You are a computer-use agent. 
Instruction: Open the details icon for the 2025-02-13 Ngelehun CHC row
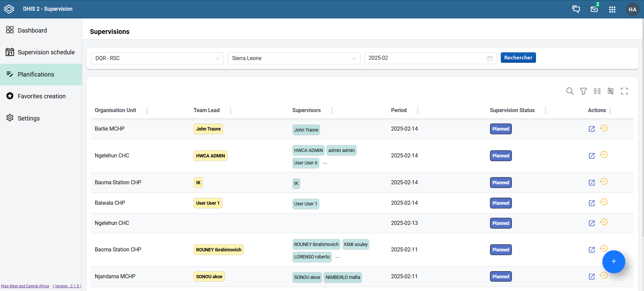click(x=592, y=223)
